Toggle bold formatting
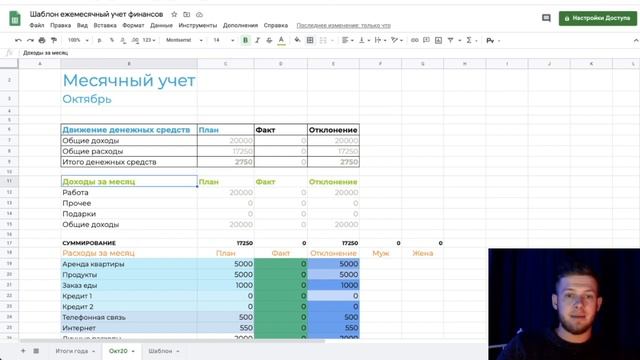This screenshot has height=360, width=640. coord(245,40)
